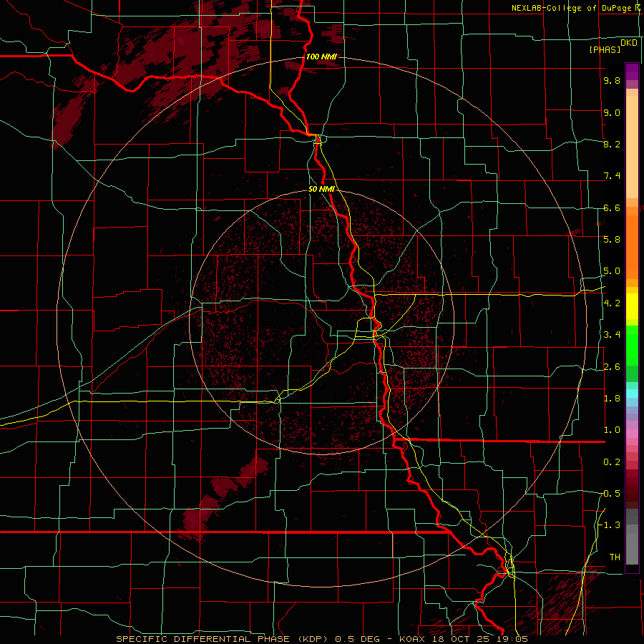The height and width of the screenshot is (644, 644).
Task: Pick the bright green band on the scale
Action: (x=632, y=345)
